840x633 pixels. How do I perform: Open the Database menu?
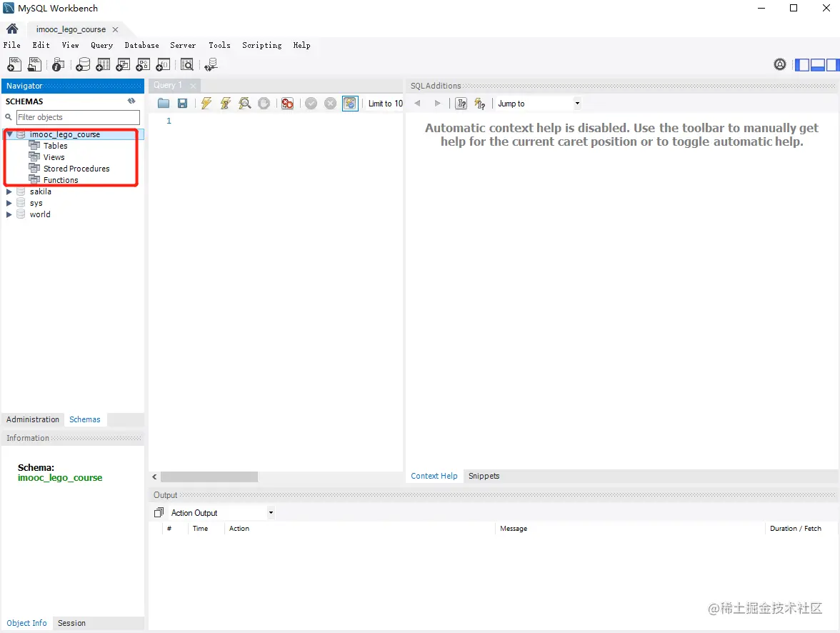pos(142,45)
